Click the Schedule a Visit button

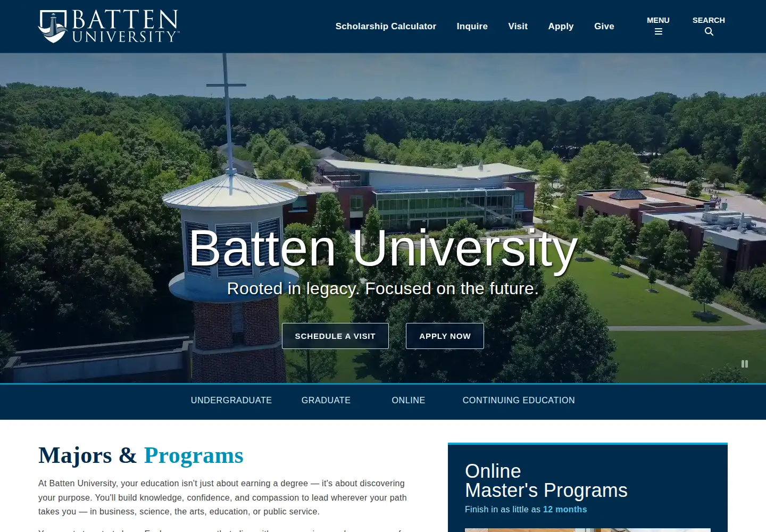click(x=335, y=336)
